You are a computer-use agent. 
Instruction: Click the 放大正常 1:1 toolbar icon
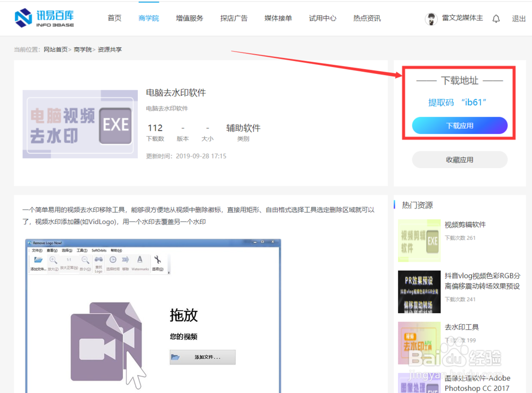[x=69, y=260]
